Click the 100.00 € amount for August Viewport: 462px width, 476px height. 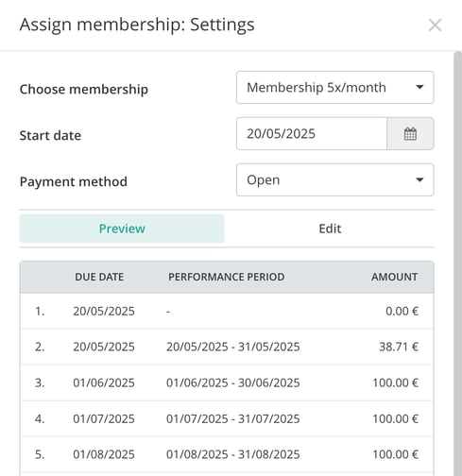tap(395, 454)
